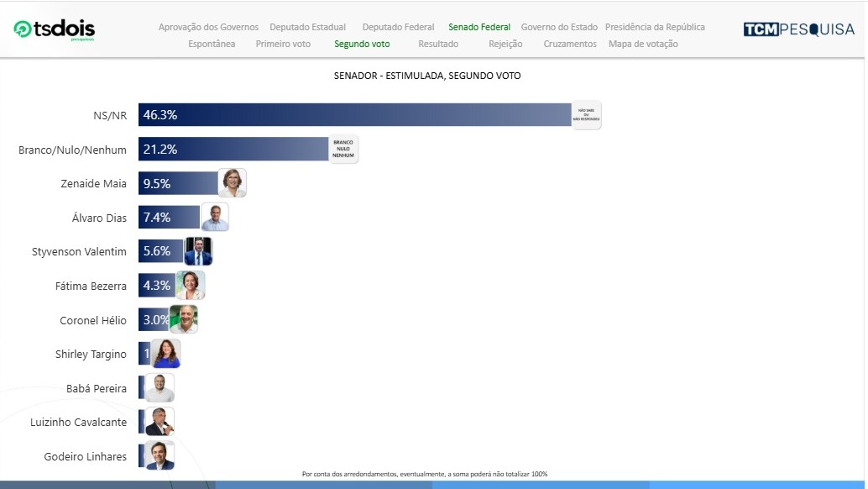Click the 4.3% bar for Fátima Bezerra

click(x=158, y=286)
